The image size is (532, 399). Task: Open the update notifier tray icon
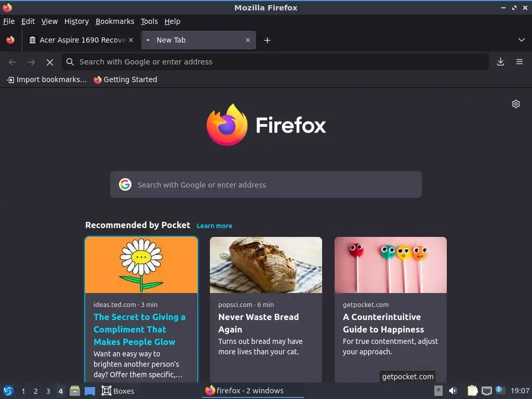500,390
